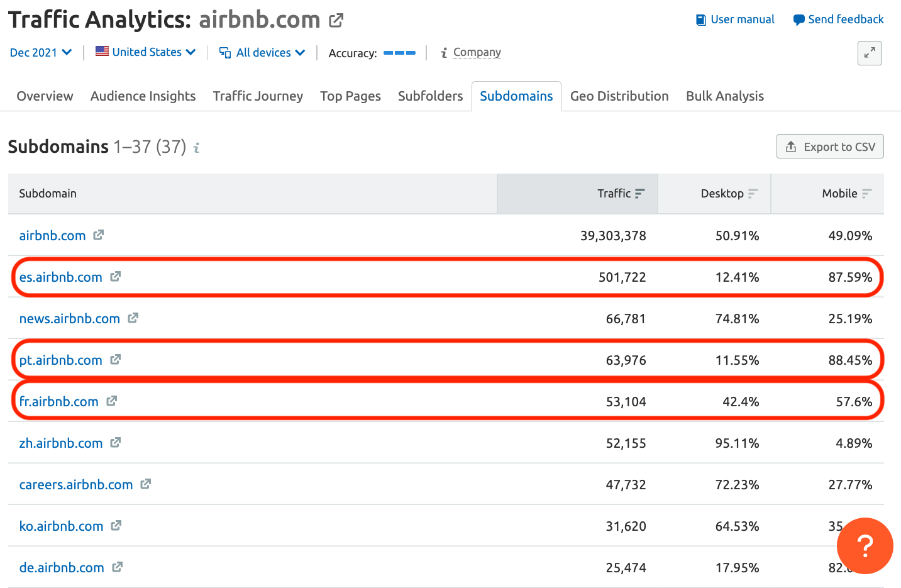Open external link icon for zh.airbnb.com
The width and height of the screenshot is (901, 588).
click(x=116, y=443)
